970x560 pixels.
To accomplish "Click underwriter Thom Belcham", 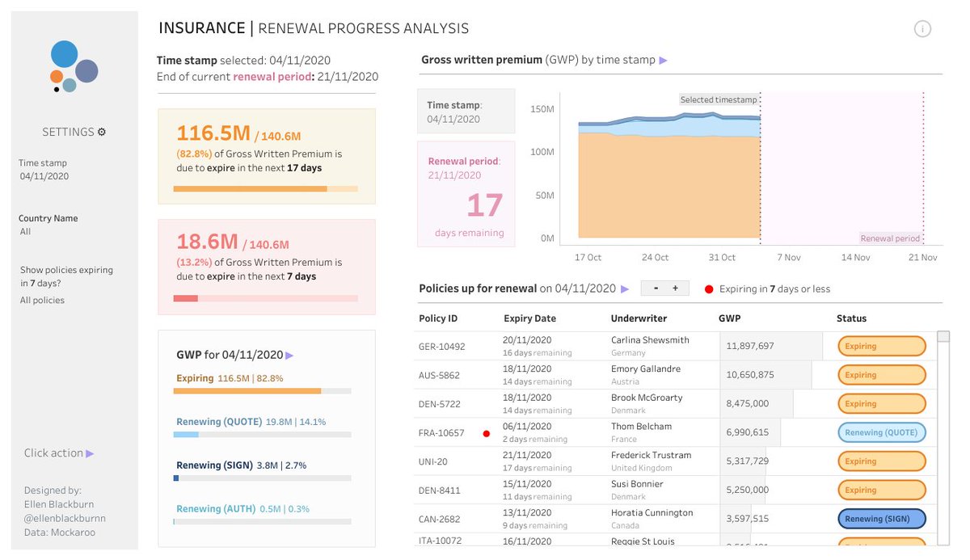I will tap(641, 427).
